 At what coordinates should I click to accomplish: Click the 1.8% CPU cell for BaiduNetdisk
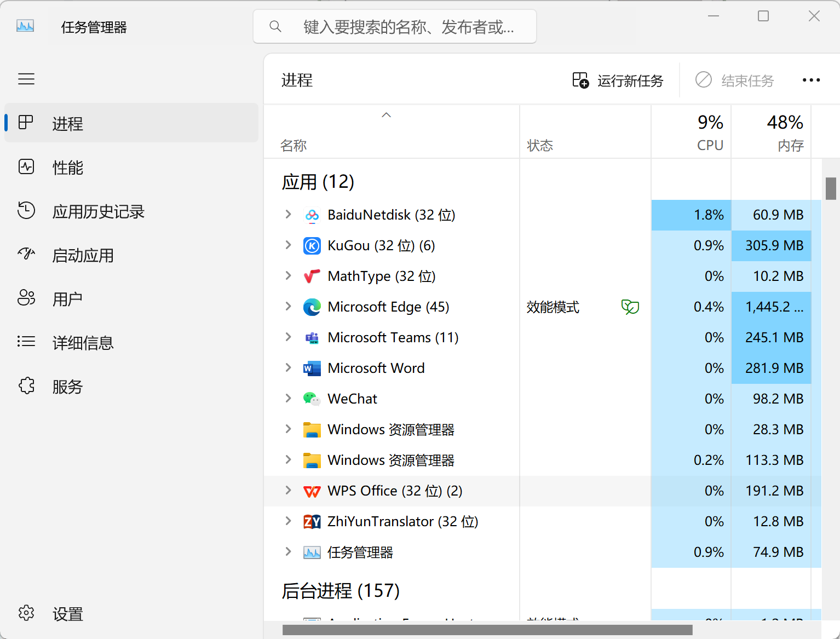691,215
